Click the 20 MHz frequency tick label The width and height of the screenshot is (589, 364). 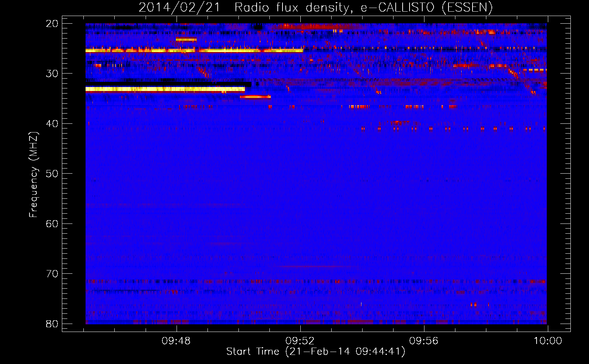pyautogui.click(x=52, y=24)
